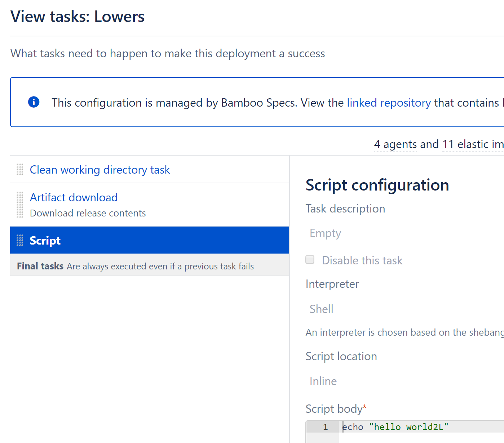This screenshot has width=504, height=443.
Task: Click the 4 agents link
Action: coord(395,144)
